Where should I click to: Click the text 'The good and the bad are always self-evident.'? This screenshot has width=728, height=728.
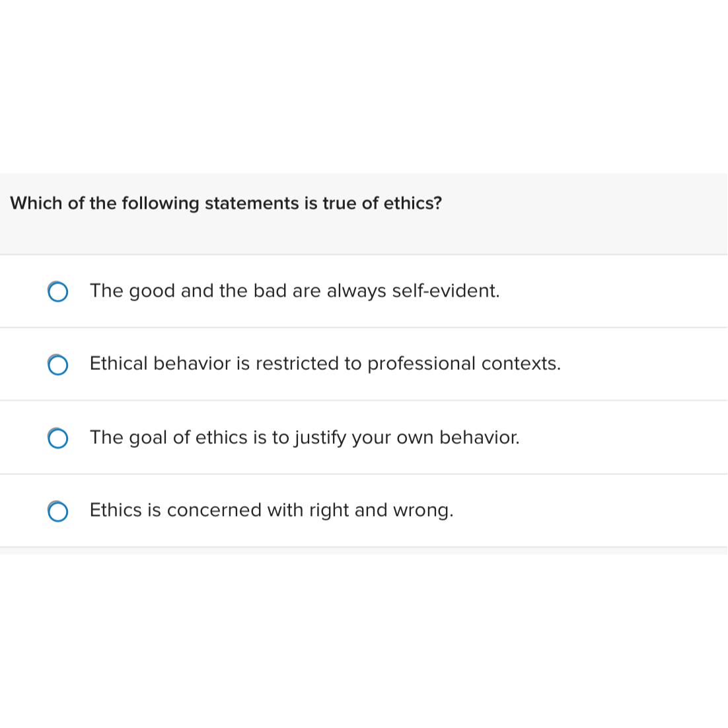coord(295,291)
